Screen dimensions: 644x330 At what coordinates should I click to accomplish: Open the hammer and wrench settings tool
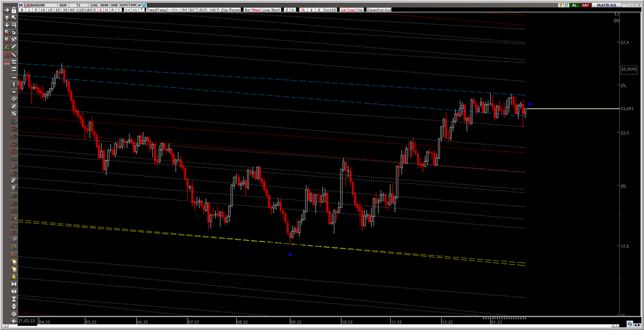click(14, 39)
